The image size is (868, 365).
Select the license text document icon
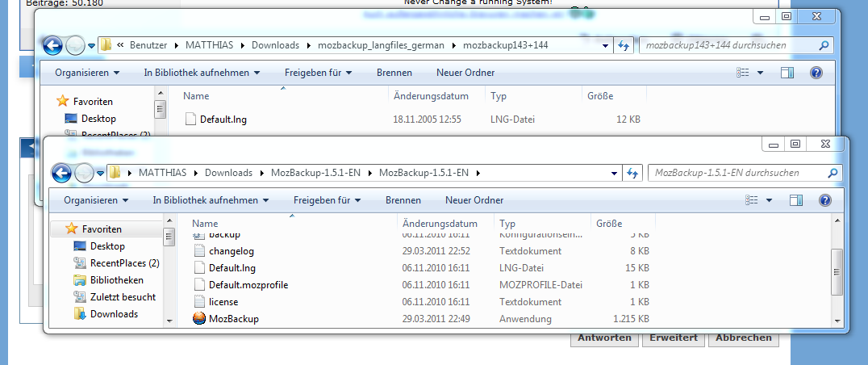200,302
